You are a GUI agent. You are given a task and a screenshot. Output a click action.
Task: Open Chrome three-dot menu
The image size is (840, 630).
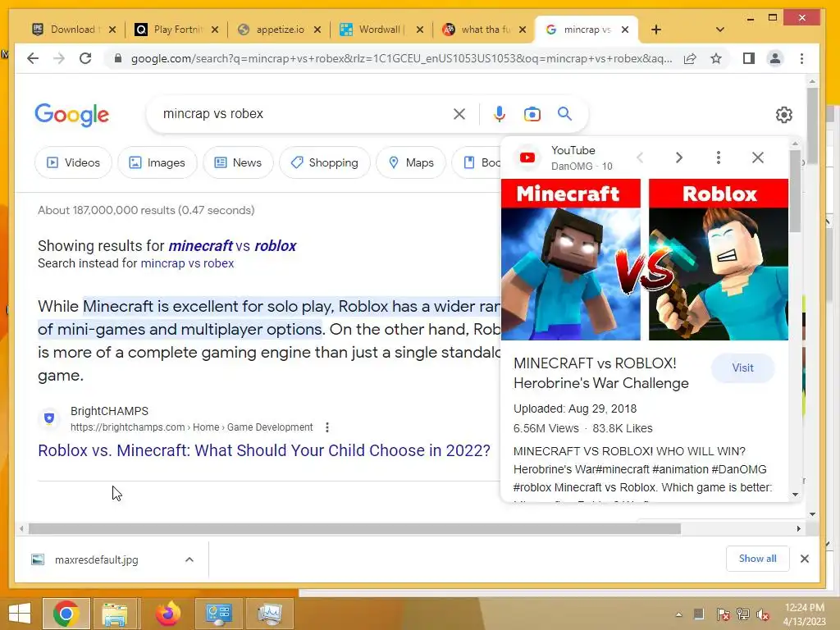pyautogui.click(x=801, y=58)
